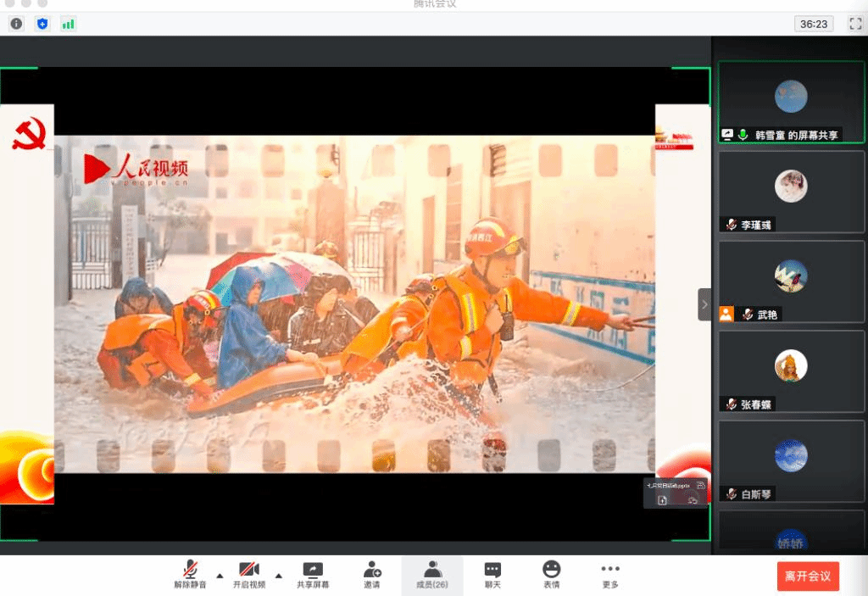Image resolution: width=868 pixels, height=596 pixels.
Task: Start screen sharing with 共享屏幕
Action: pos(313,575)
